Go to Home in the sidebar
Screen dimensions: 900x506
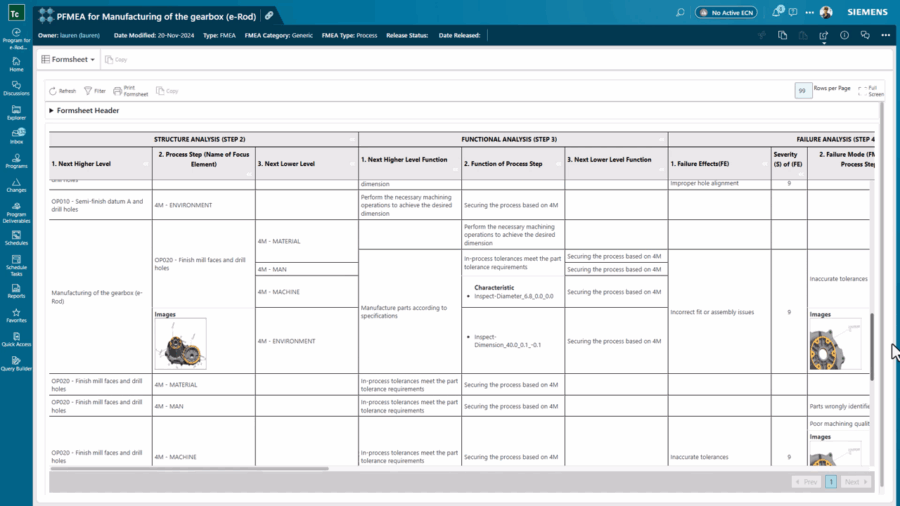click(16, 64)
